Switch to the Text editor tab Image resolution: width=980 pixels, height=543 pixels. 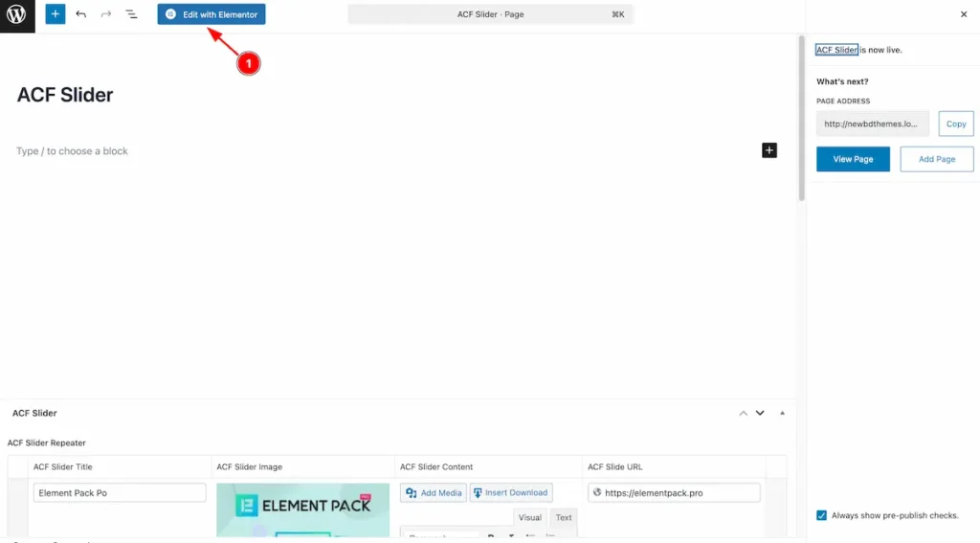pos(564,517)
